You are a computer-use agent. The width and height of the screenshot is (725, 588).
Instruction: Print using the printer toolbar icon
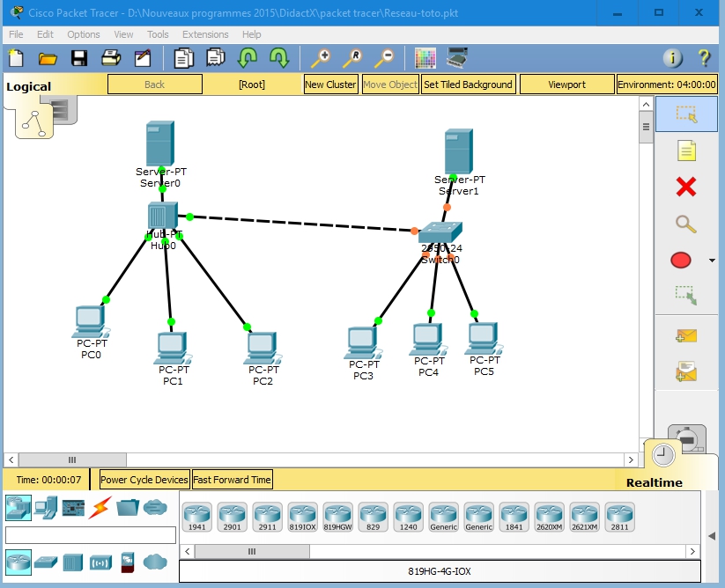coord(111,59)
